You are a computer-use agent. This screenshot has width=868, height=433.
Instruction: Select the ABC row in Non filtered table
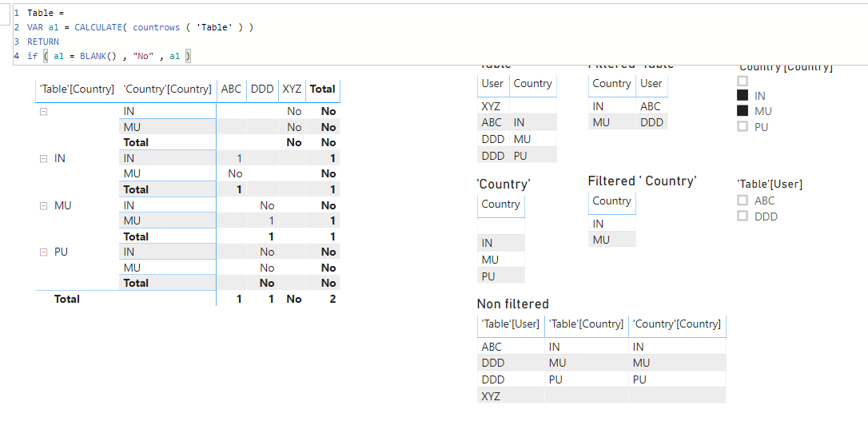click(601, 347)
